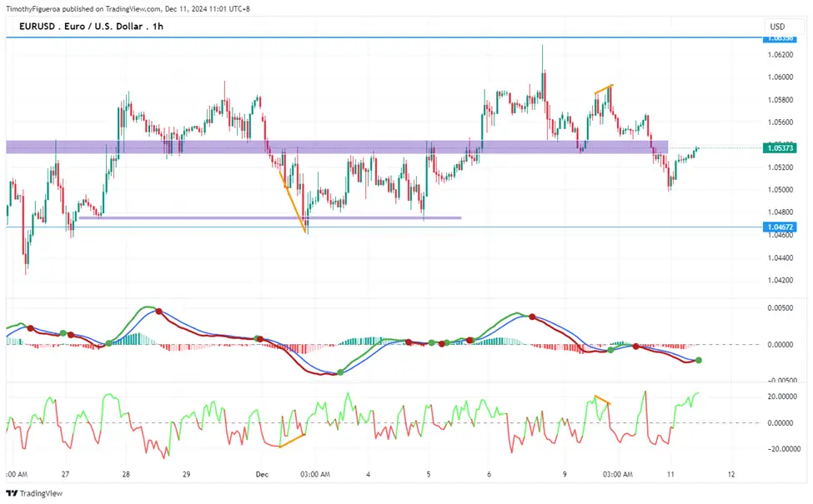Select the thin purple support line near 1.04750
813x504 pixels.
(269, 218)
